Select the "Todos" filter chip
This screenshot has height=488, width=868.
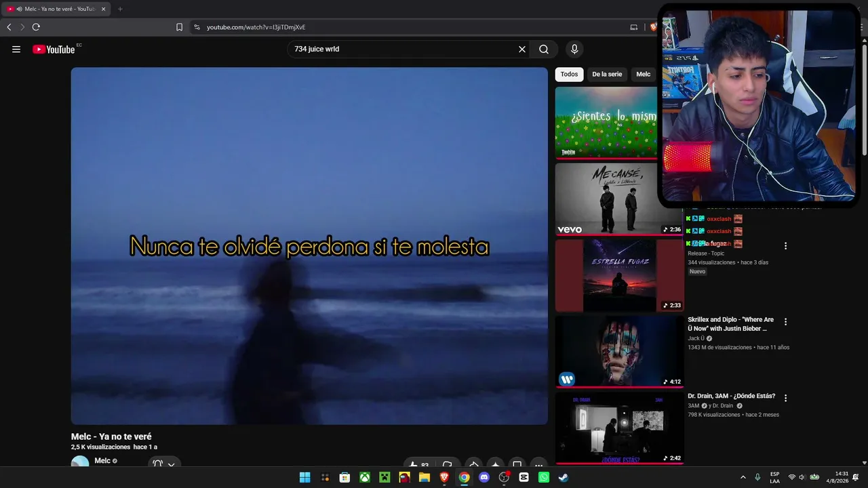570,75
